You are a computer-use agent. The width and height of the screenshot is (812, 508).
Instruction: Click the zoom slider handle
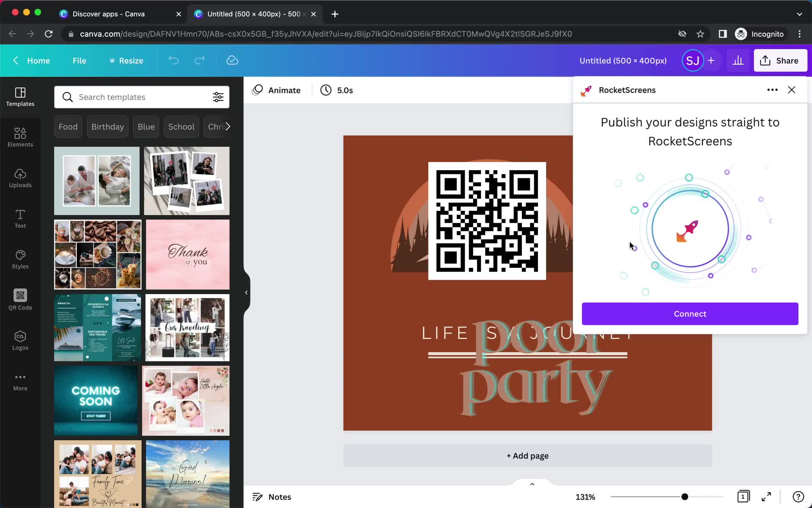click(684, 497)
